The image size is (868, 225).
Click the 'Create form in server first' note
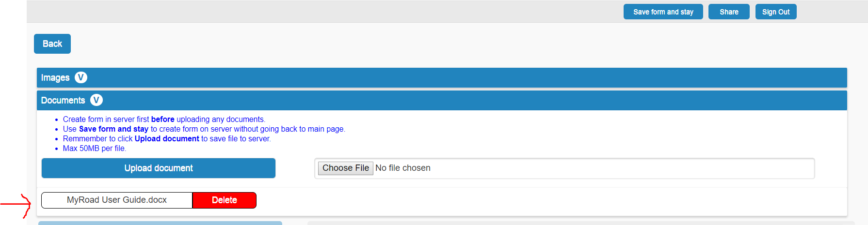(x=164, y=119)
